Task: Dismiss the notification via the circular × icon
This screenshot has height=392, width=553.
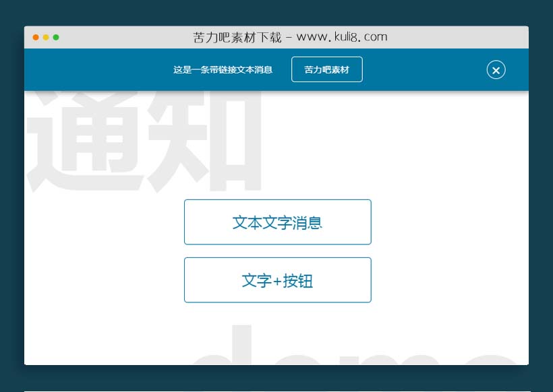Action: [x=496, y=70]
